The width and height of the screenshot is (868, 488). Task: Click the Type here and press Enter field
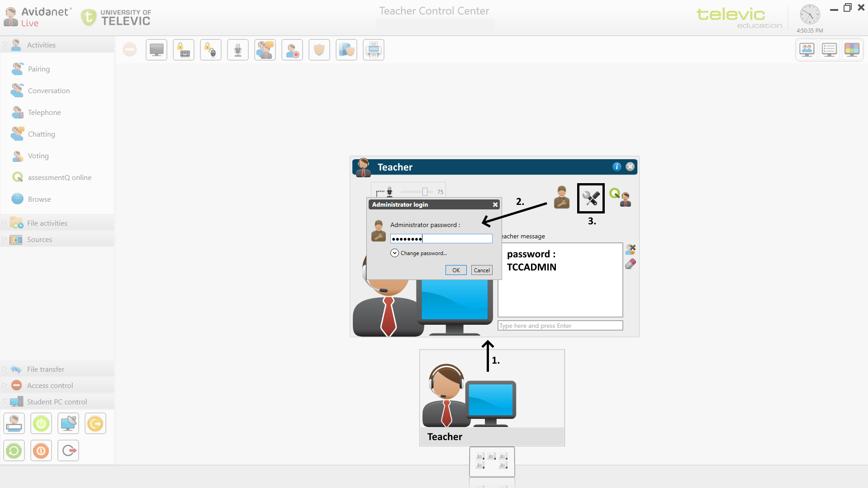[x=560, y=326]
